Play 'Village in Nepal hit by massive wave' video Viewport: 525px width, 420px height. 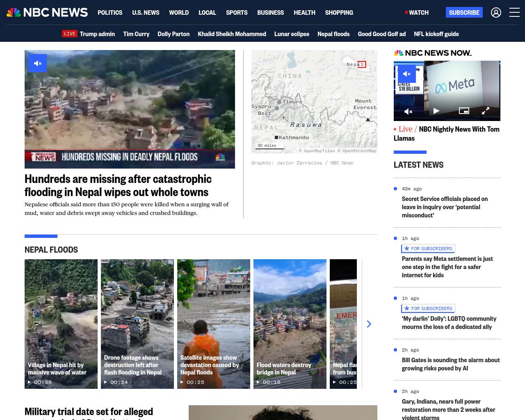(61, 324)
